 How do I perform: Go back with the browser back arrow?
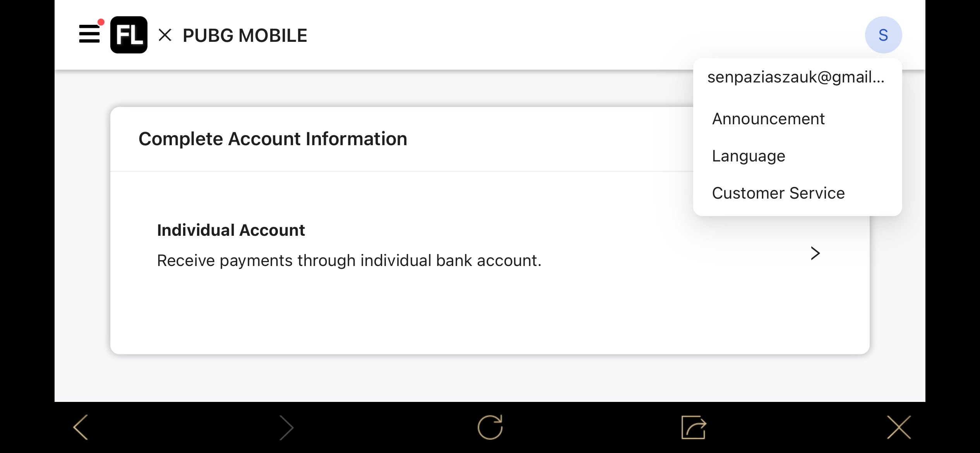[81, 427]
